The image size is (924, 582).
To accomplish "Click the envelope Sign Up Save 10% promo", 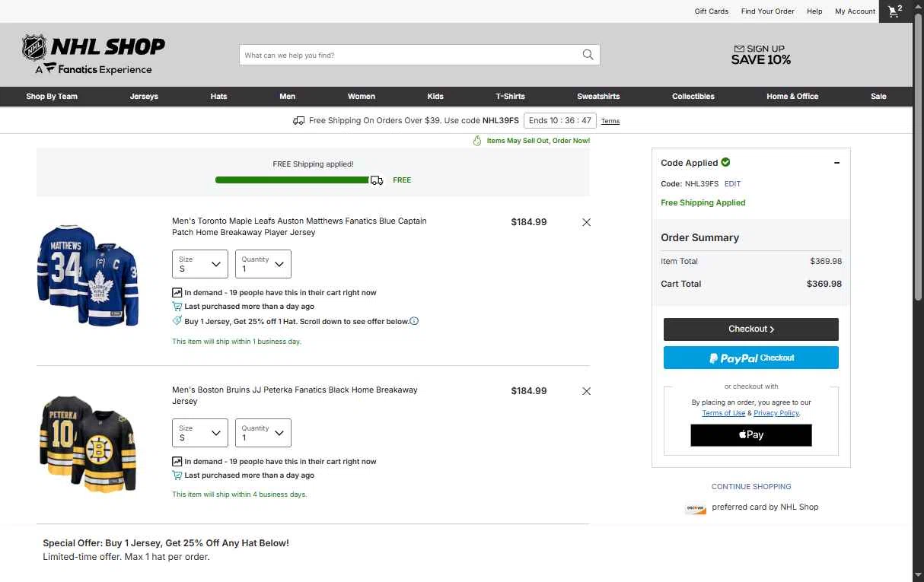I will pyautogui.click(x=760, y=54).
